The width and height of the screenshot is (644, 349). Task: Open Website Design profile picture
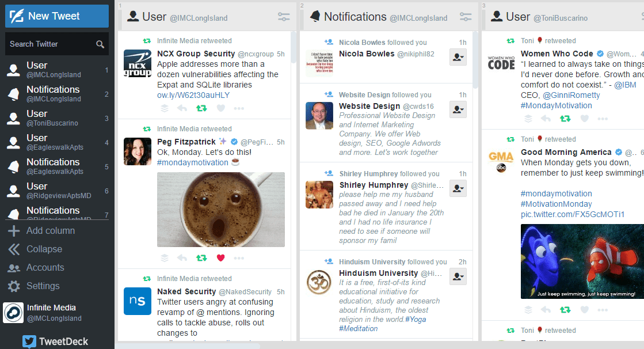tap(319, 116)
